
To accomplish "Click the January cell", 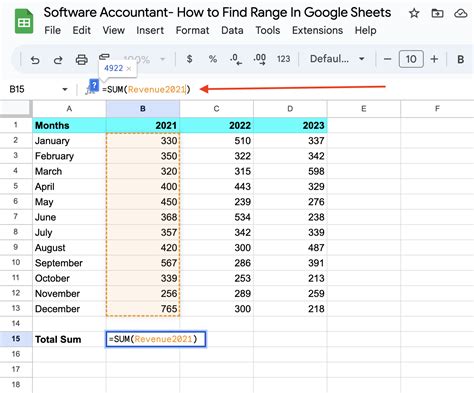I will tap(69, 141).
